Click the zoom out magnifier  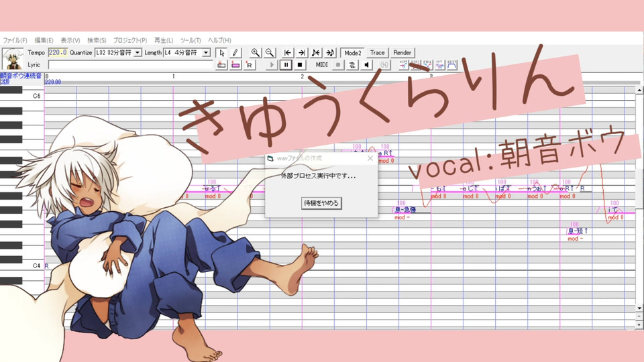[270, 52]
